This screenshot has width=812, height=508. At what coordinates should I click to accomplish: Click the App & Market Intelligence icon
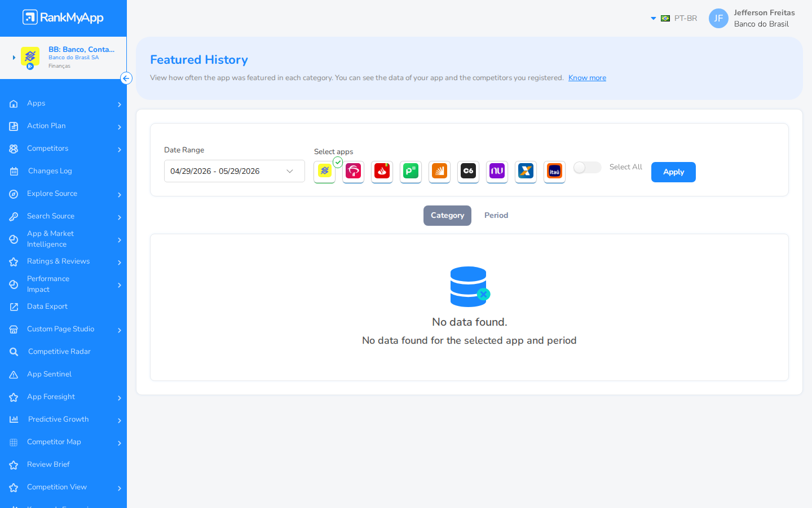(x=14, y=239)
